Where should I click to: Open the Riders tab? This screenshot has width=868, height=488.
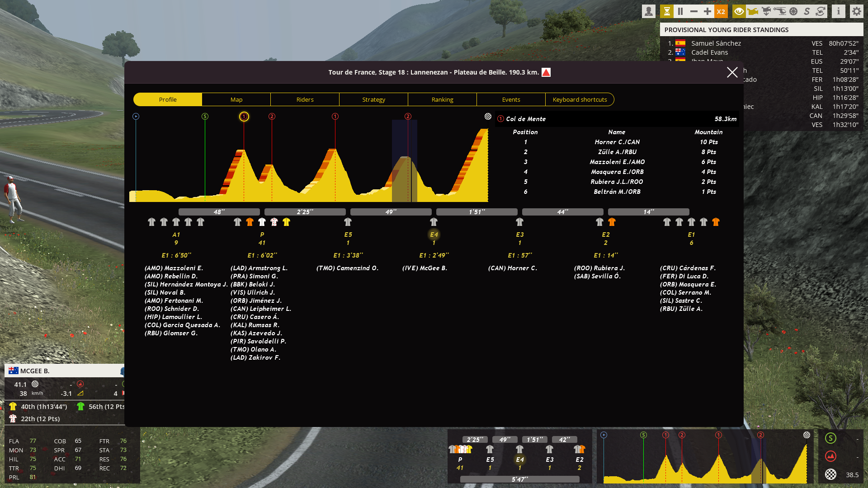(x=305, y=99)
